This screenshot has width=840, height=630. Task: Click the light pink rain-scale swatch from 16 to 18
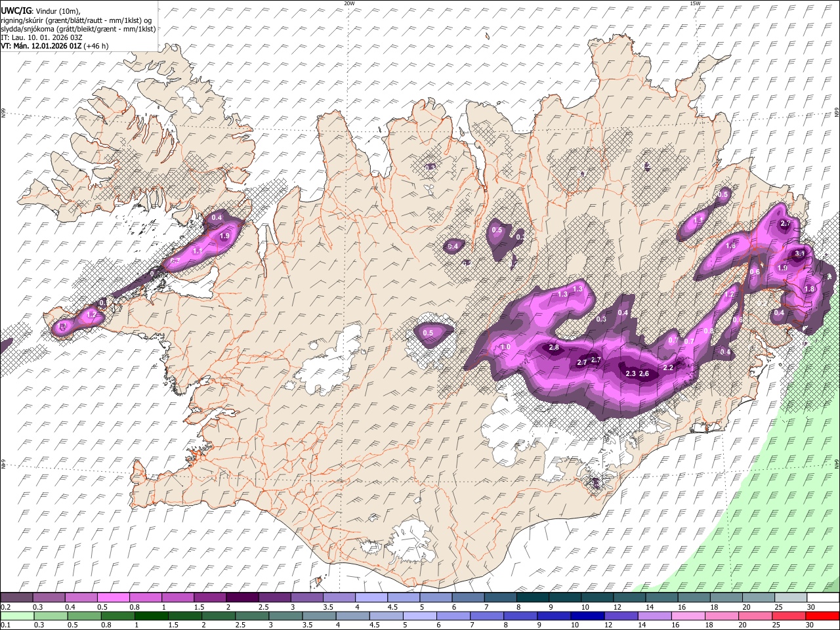(x=688, y=616)
